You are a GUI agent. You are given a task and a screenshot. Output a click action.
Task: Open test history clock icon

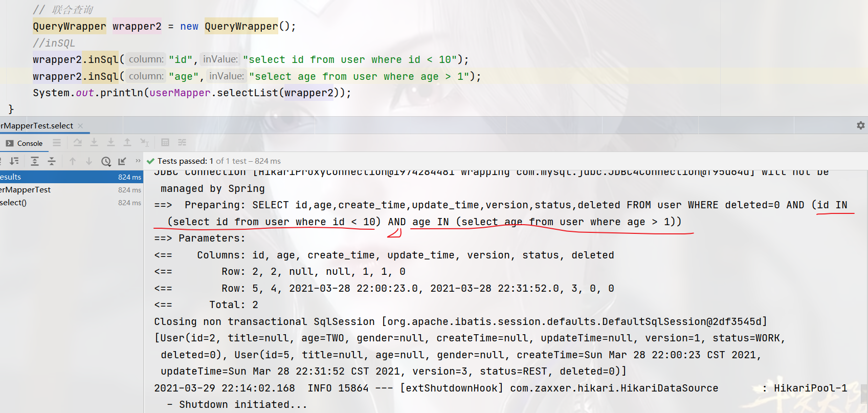(106, 161)
